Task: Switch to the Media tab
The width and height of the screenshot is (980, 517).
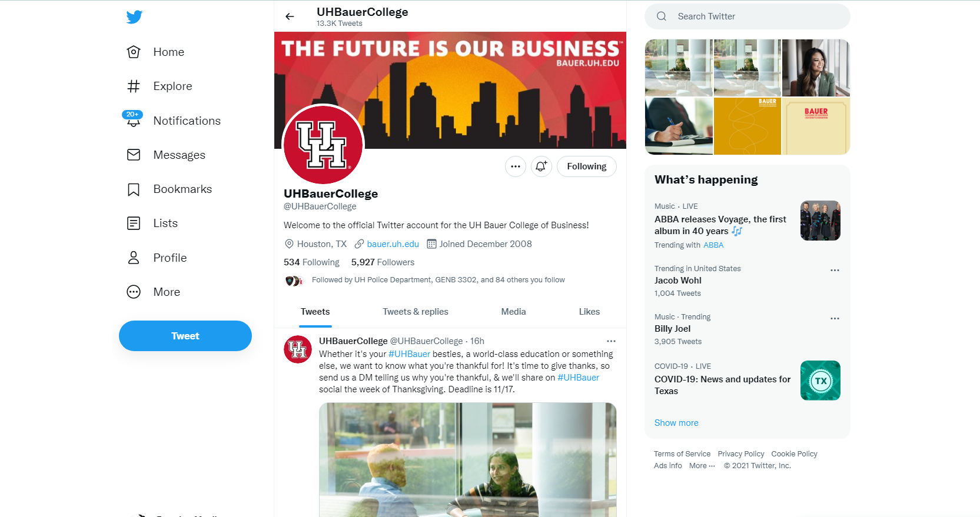Action: pos(513,312)
